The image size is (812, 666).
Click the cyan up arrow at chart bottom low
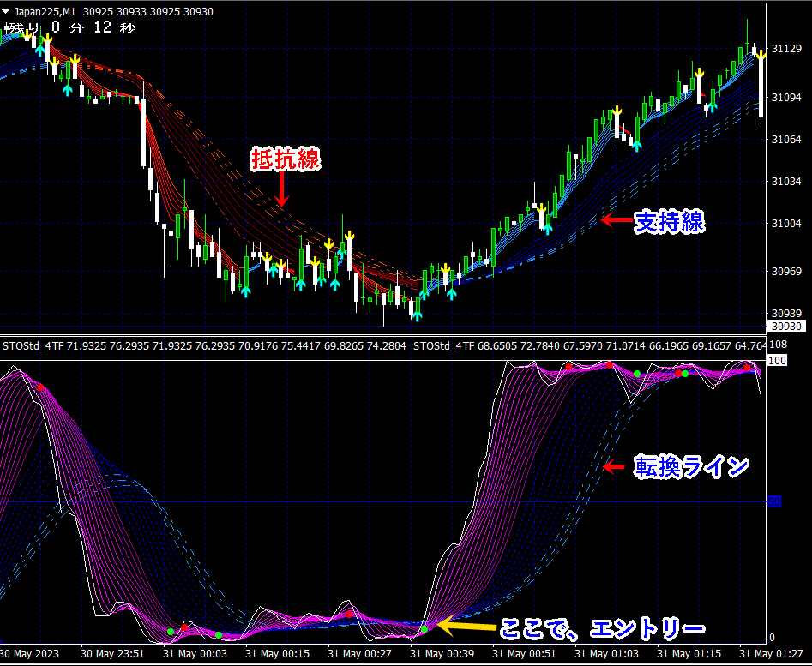click(x=418, y=315)
